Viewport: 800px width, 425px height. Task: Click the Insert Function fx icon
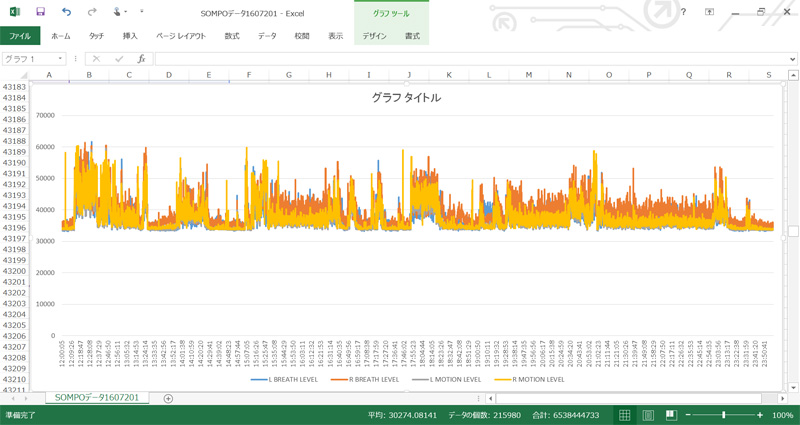coord(141,59)
